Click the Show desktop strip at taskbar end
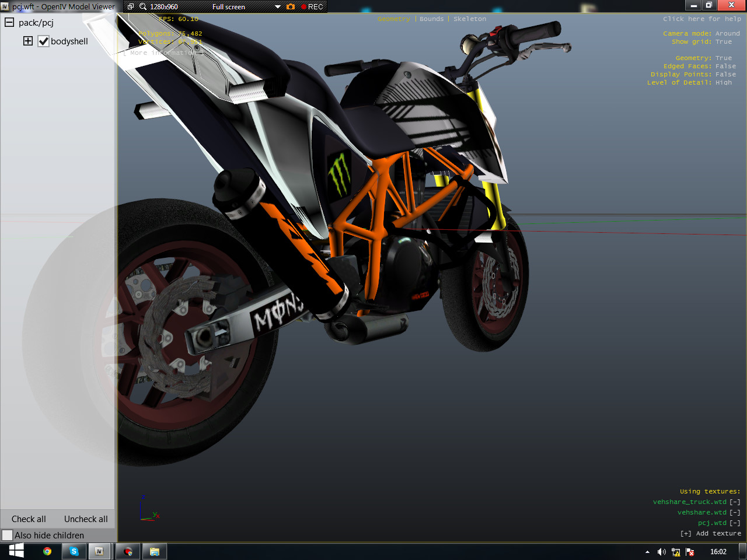This screenshot has width=747, height=560. (743, 551)
